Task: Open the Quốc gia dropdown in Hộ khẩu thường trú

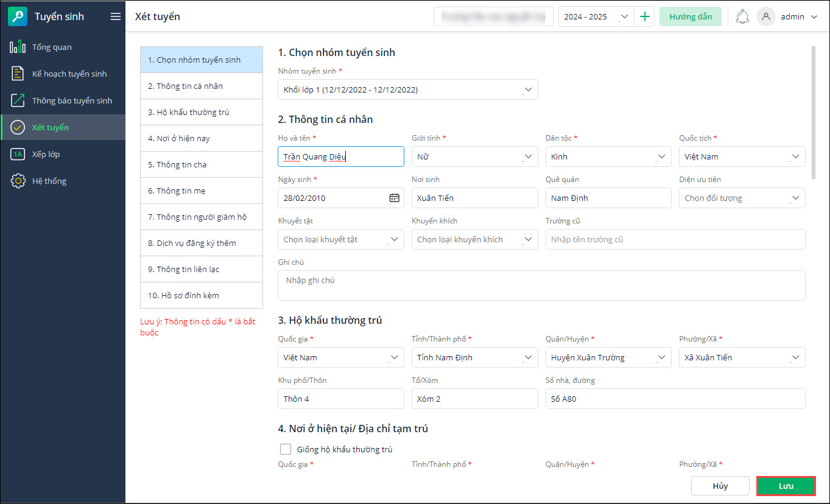Action: click(x=341, y=357)
